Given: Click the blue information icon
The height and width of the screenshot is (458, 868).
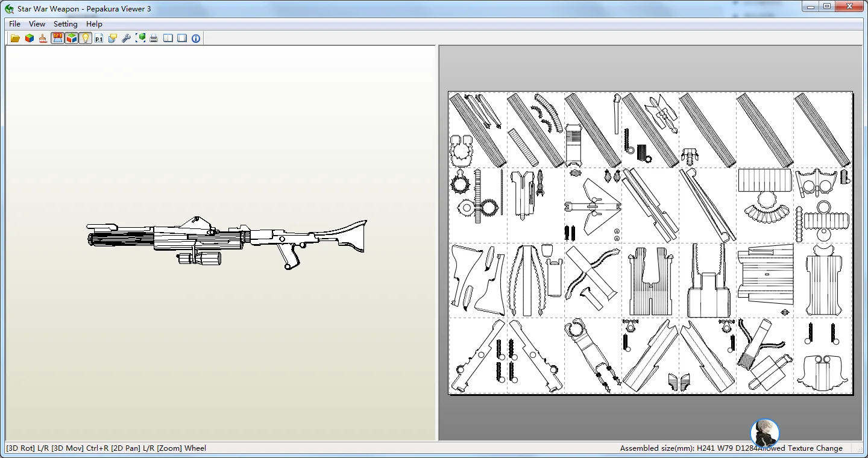Looking at the screenshot, I should (x=196, y=39).
